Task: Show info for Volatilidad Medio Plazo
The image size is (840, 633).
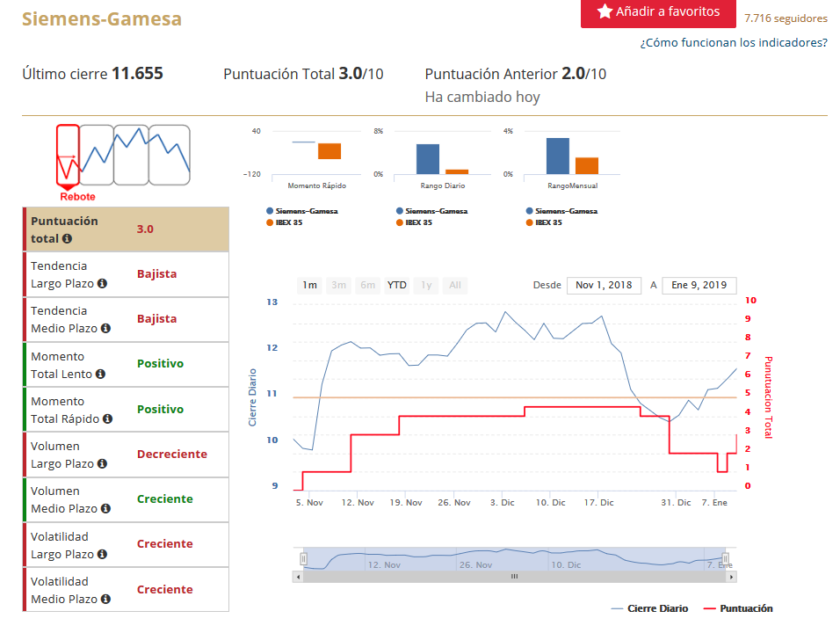Action: tap(105, 600)
